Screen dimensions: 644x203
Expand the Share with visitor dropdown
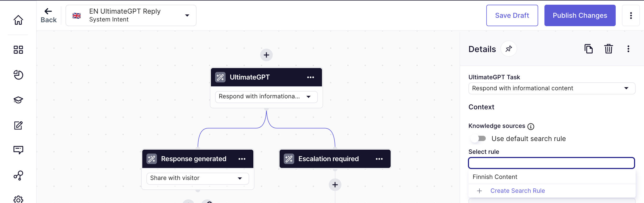pyautogui.click(x=198, y=178)
